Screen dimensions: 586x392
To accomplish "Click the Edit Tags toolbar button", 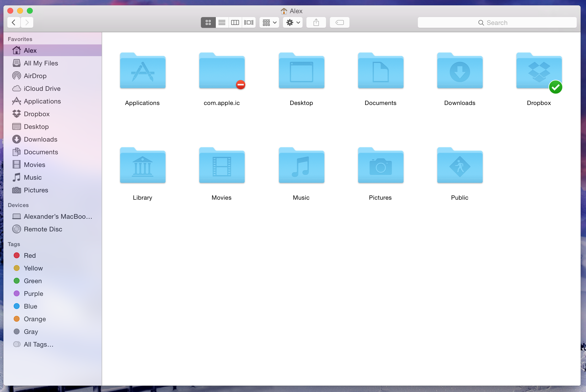I will (340, 22).
